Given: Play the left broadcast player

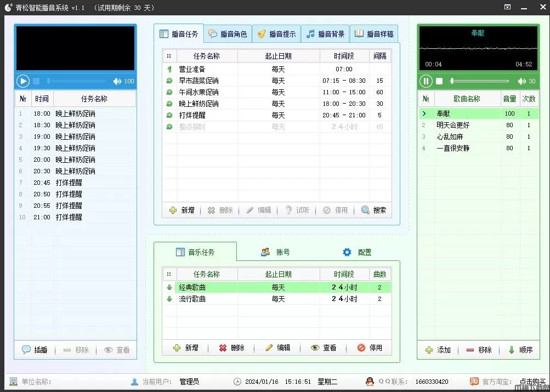Looking at the screenshot, I should pos(23,81).
